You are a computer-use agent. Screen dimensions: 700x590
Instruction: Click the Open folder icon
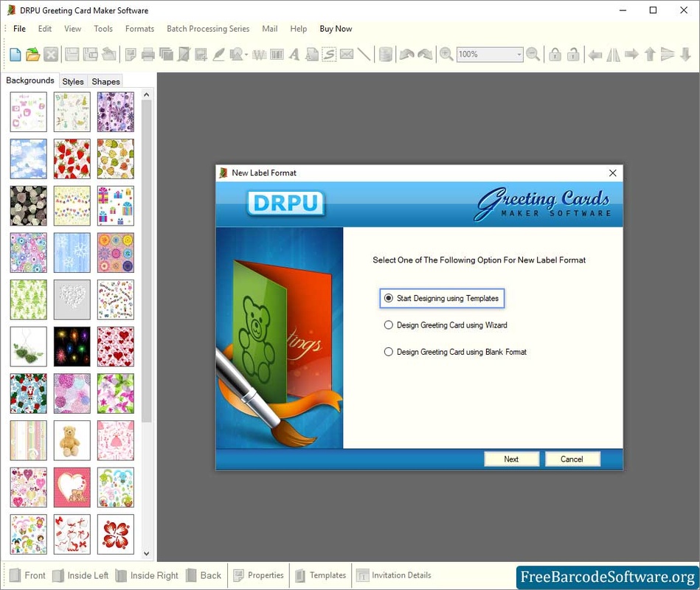(32, 54)
